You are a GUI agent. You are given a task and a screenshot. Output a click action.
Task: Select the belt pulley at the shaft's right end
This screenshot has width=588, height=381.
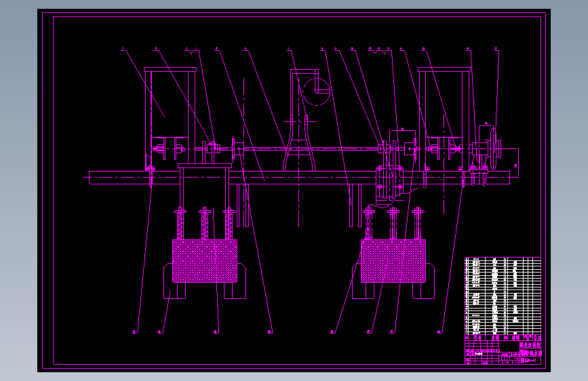(x=495, y=148)
